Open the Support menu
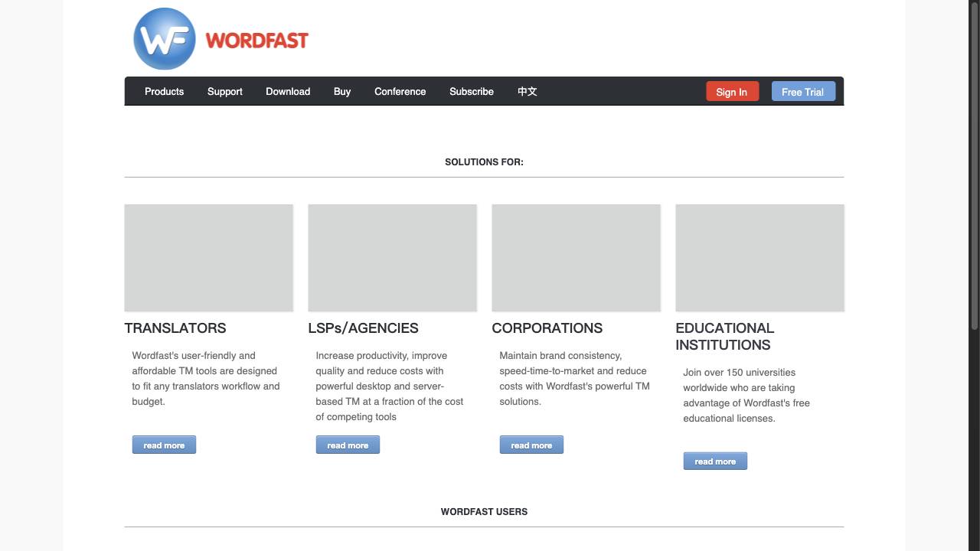Image resolution: width=980 pixels, height=551 pixels. click(225, 91)
